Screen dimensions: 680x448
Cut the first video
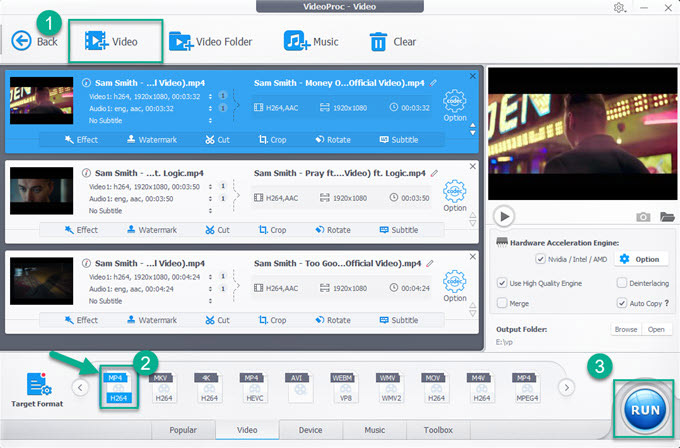(217, 140)
